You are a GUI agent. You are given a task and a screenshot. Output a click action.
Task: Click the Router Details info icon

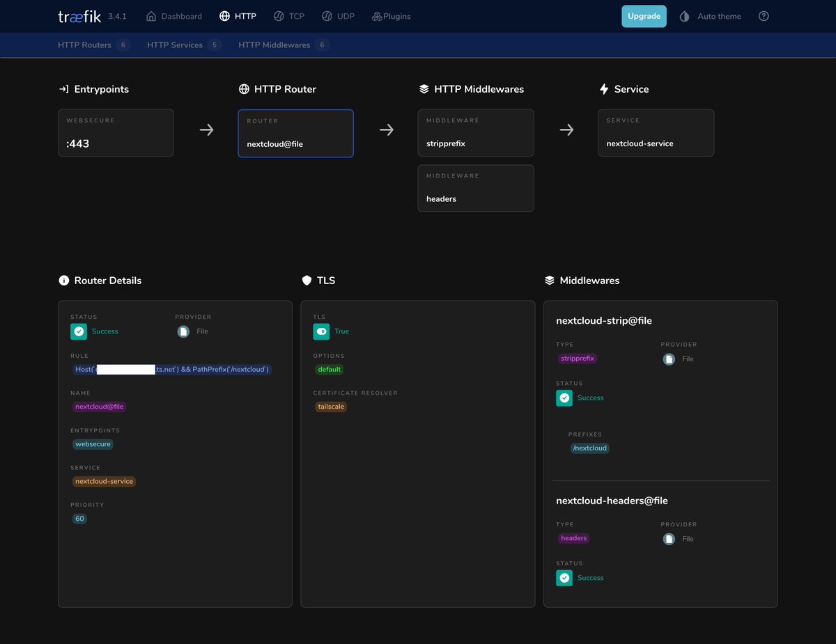(63, 281)
